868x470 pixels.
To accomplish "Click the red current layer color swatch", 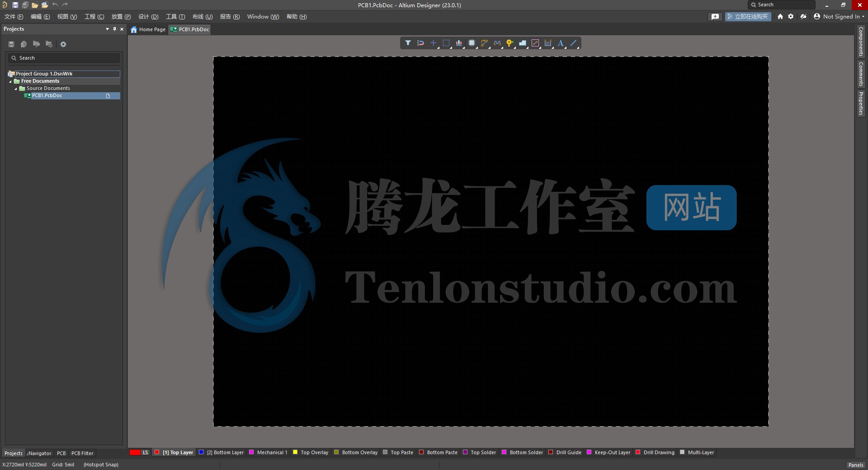I will point(135,452).
